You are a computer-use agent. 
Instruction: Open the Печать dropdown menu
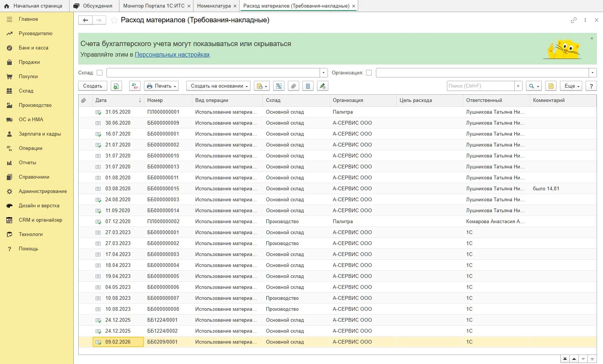click(x=161, y=86)
